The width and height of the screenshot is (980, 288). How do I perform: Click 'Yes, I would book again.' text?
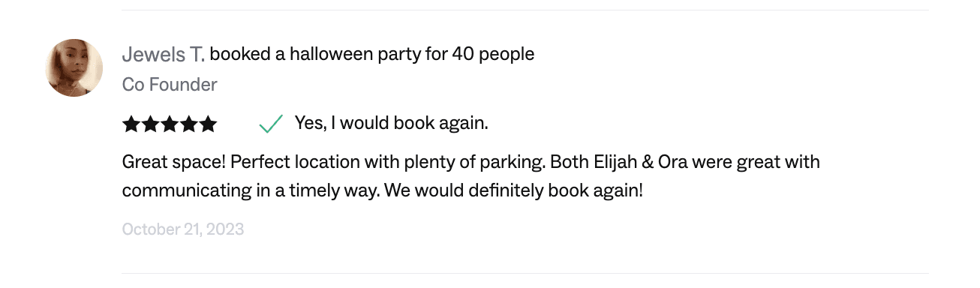click(392, 123)
